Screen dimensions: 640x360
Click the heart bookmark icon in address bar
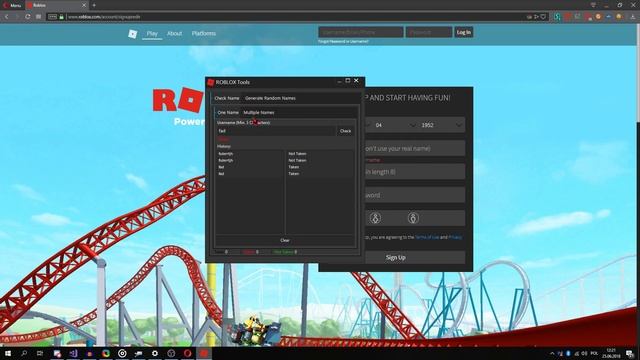pos(543,17)
